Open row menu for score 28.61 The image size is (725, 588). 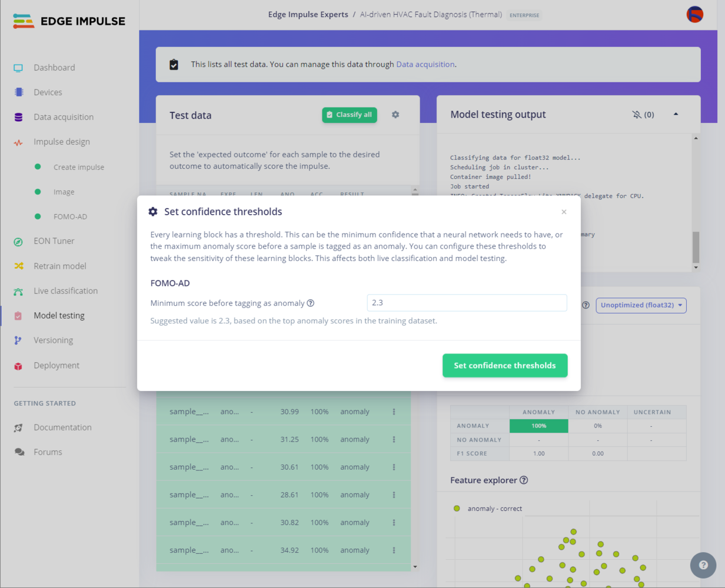pyautogui.click(x=394, y=495)
